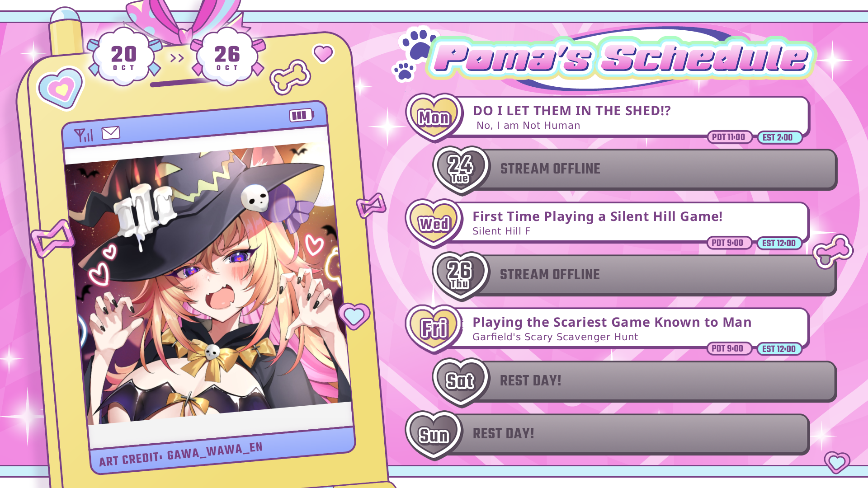The height and width of the screenshot is (488, 868).
Task: Click the Wed heart badge
Action: point(434,223)
